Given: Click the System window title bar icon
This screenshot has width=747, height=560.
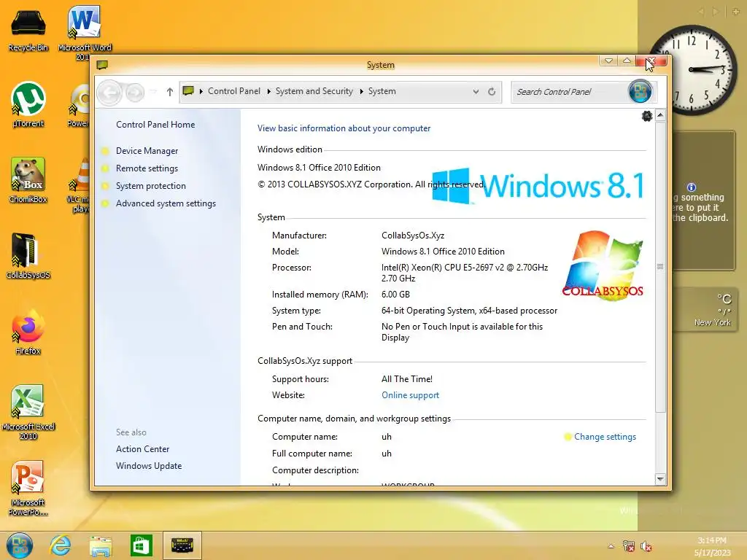Looking at the screenshot, I should (102, 65).
